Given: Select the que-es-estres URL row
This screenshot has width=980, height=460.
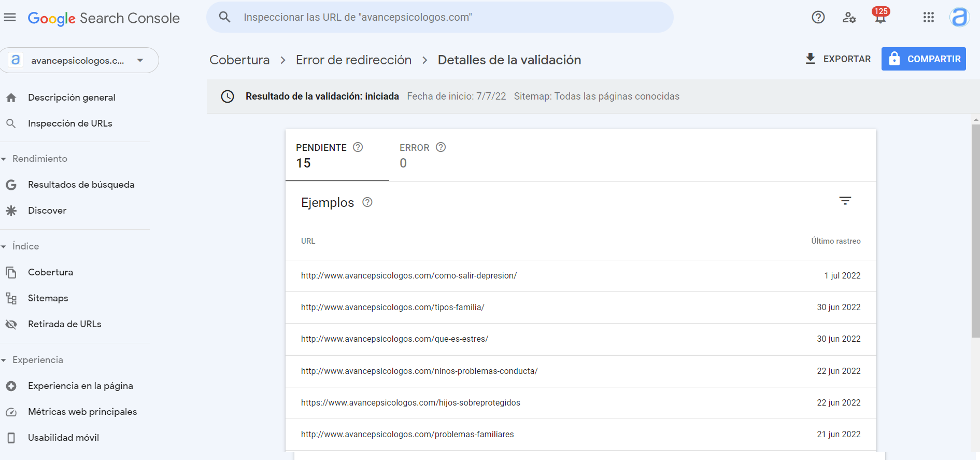Looking at the screenshot, I should (x=581, y=339).
